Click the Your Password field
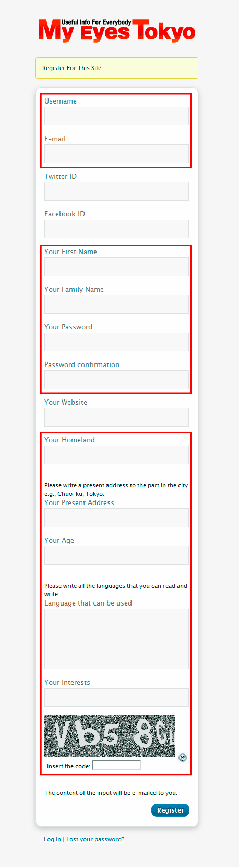 116,342
